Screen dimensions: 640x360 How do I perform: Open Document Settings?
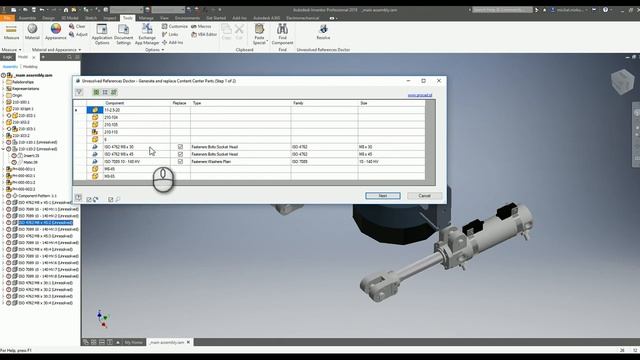(x=123, y=34)
